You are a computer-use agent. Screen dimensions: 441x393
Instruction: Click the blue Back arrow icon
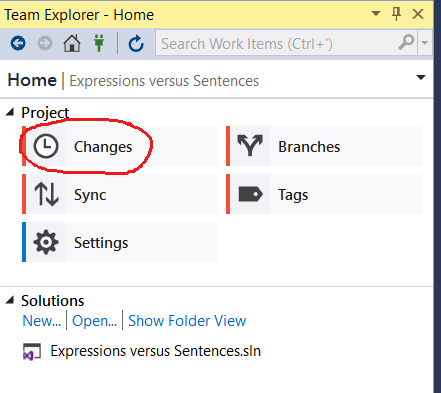(x=18, y=43)
